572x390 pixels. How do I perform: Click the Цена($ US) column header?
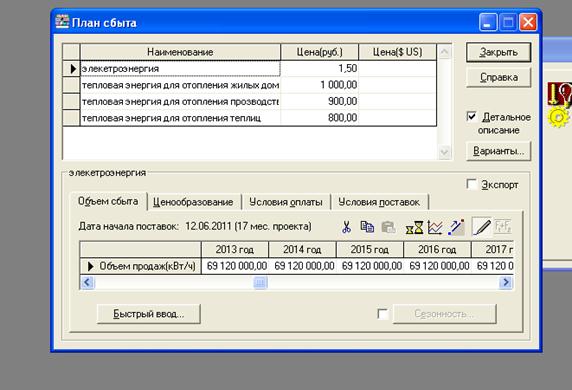(x=398, y=52)
